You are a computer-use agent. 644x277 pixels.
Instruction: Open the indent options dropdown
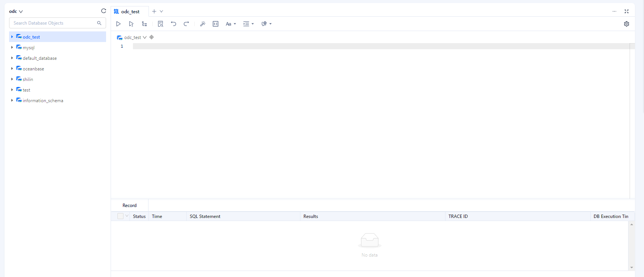(x=249, y=24)
